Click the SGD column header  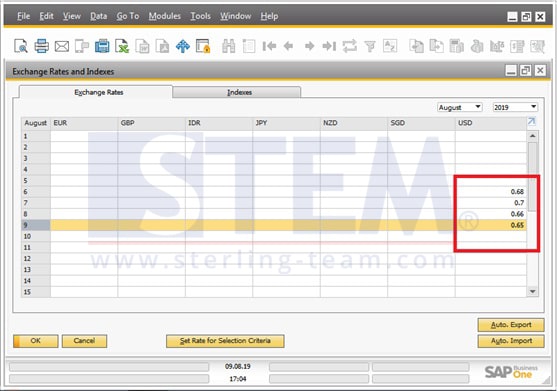tap(421, 123)
